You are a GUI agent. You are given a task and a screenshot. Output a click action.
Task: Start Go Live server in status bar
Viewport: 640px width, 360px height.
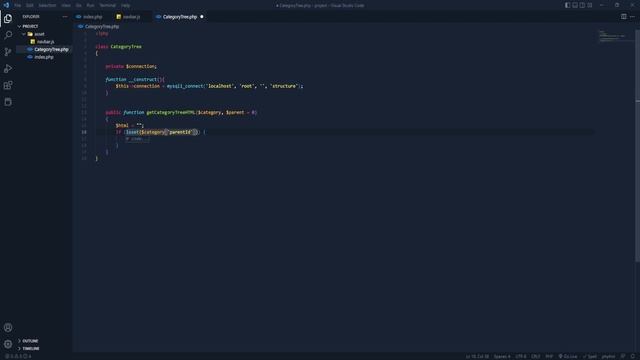pyautogui.click(x=568, y=356)
